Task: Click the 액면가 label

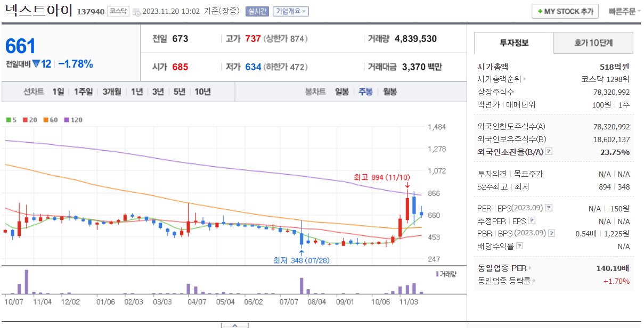Action: (488, 105)
